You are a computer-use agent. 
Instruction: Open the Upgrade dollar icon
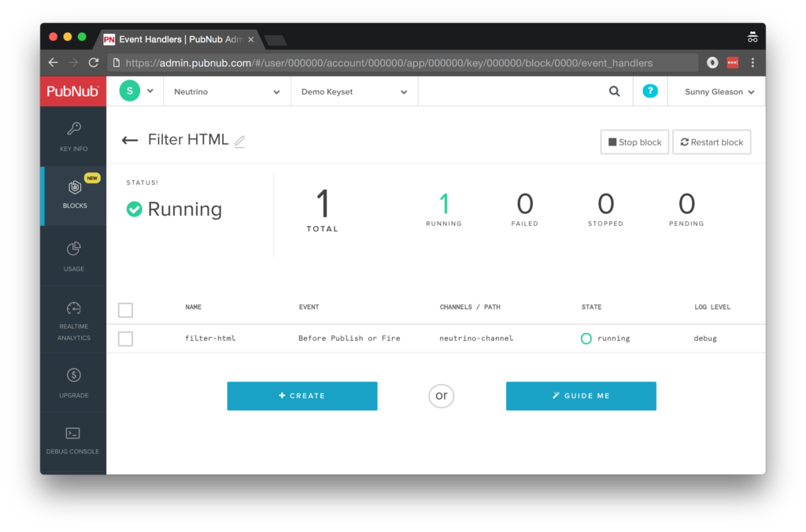click(x=73, y=382)
